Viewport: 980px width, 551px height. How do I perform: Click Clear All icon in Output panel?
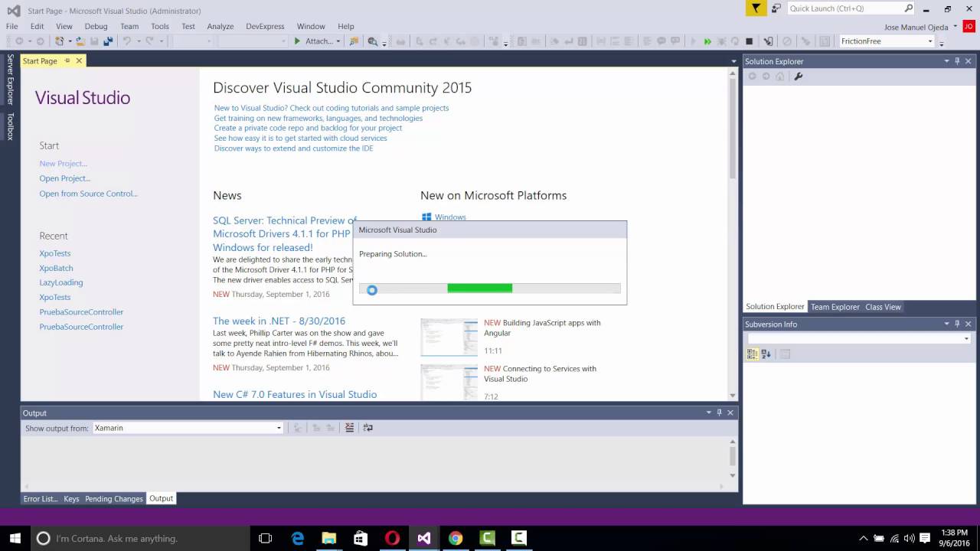click(x=350, y=428)
